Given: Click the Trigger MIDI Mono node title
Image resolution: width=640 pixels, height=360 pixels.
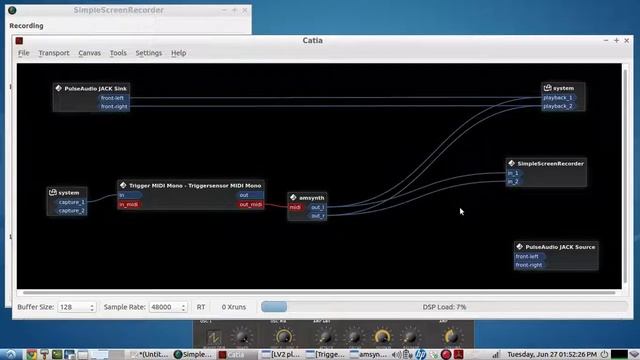Looking at the screenshot, I should pyautogui.click(x=195, y=186).
